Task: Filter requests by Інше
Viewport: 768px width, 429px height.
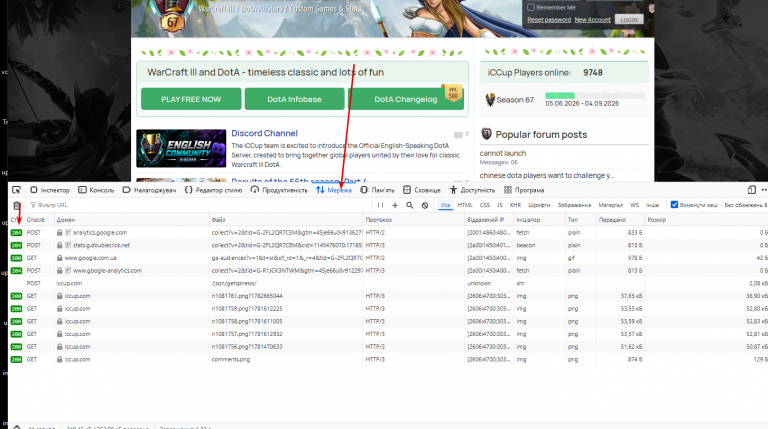Action: tap(652, 205)
